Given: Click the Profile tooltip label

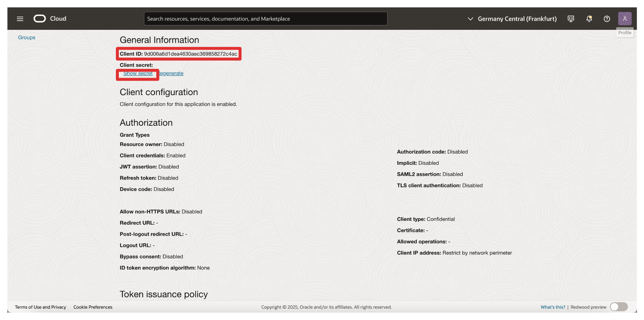Looking at the screenshot, I should (624, 33).
